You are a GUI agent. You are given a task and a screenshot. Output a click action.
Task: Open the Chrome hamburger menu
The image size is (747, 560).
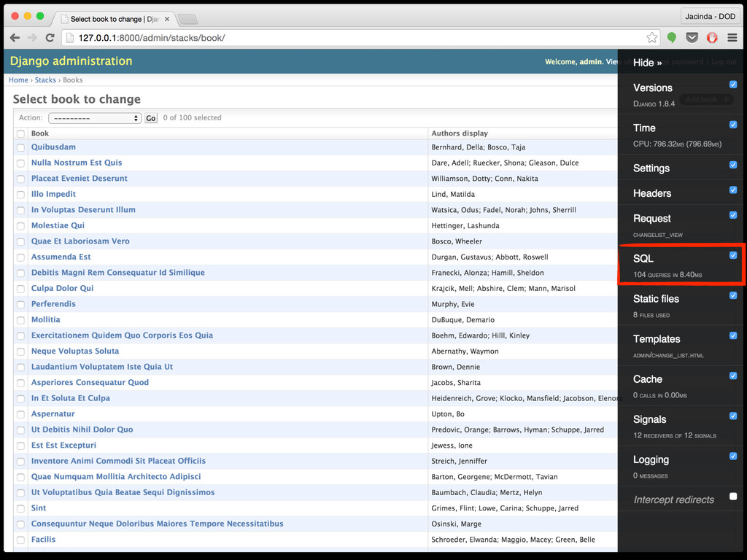732,38
